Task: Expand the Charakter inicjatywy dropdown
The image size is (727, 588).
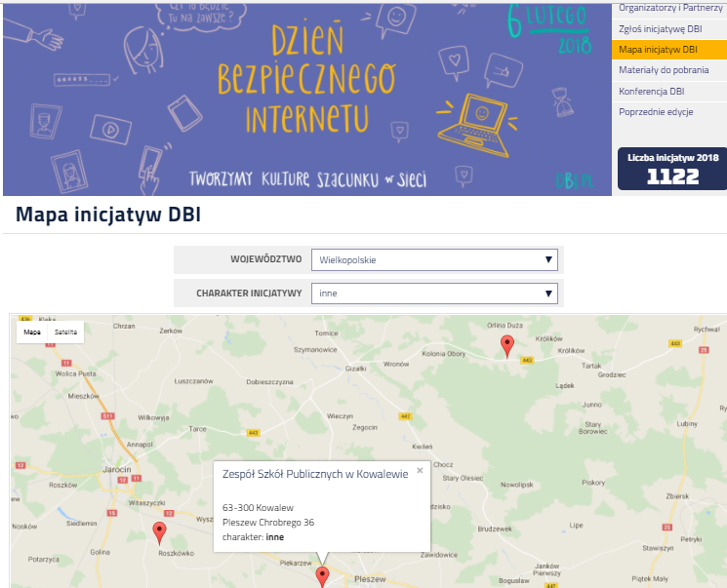Action: point(434,294)
